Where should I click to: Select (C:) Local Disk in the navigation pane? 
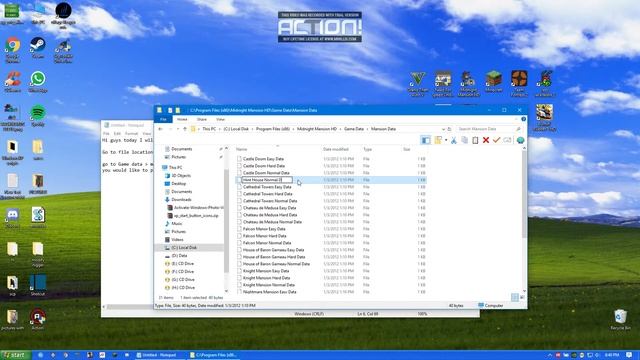(x=184, y=248)
